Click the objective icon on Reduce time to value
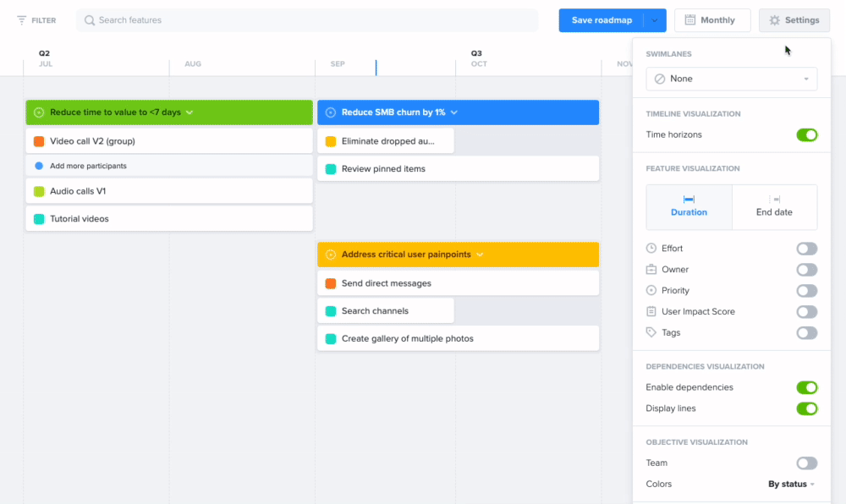 39,112
